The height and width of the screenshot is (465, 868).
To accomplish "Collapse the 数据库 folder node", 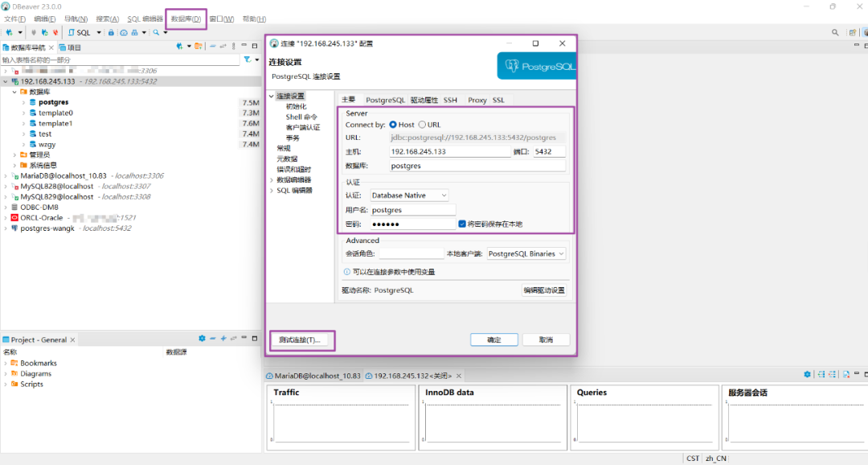I will coord(14,92).
